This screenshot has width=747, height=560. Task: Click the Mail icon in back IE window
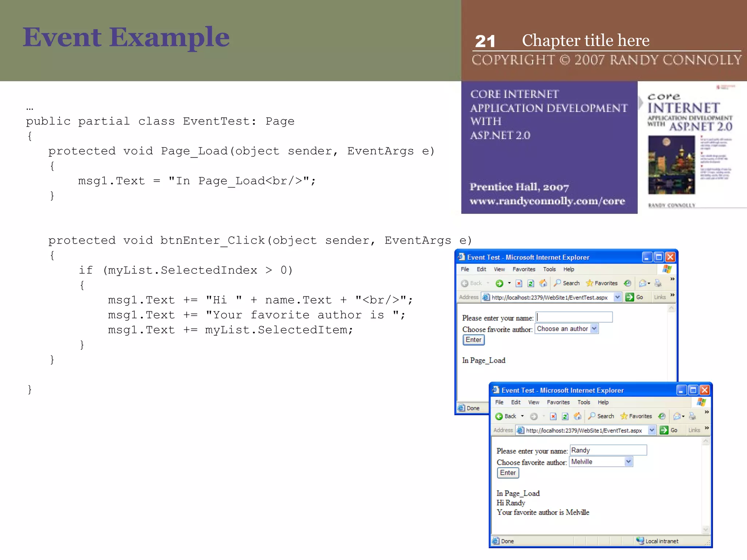click(643, 283)
